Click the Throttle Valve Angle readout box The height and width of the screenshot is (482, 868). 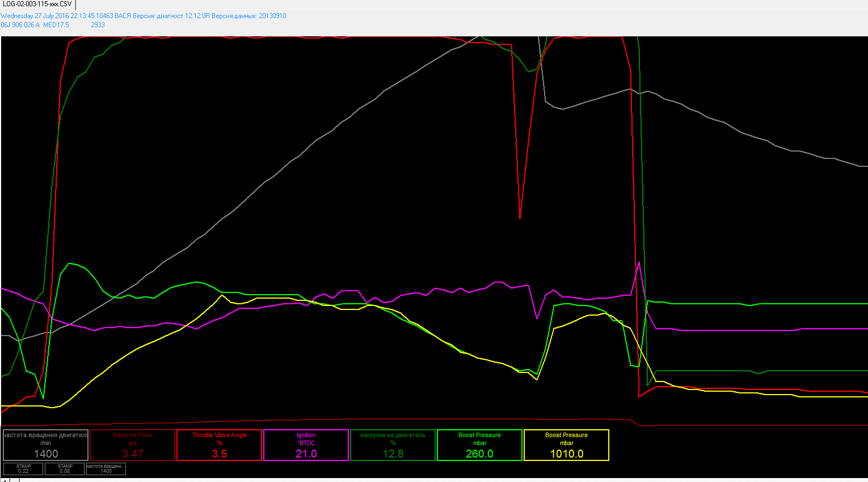[220, 445]
